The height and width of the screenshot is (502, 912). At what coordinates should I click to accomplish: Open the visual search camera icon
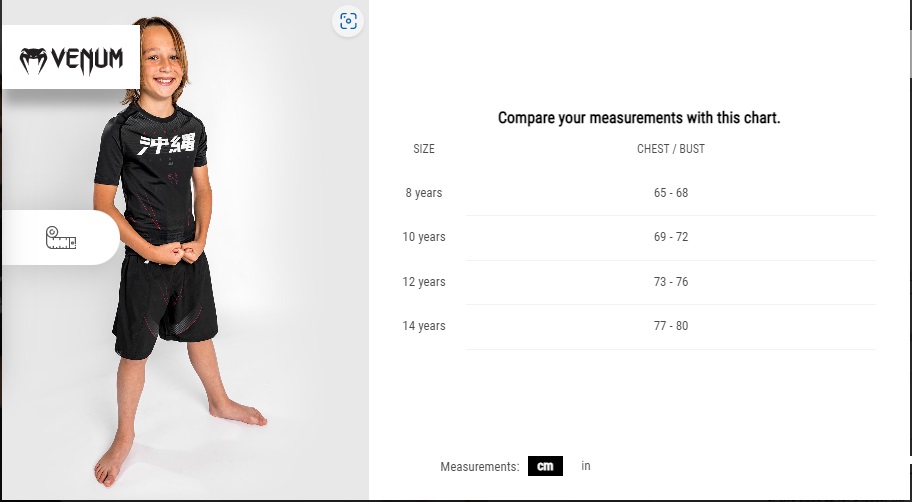[348, 21]
